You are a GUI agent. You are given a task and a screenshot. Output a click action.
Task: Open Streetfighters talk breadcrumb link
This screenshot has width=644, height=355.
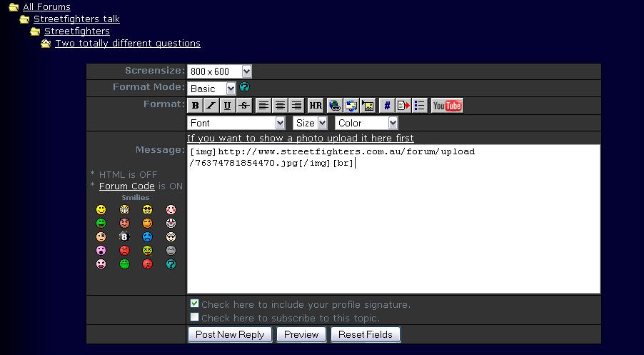tap(76, 19)
